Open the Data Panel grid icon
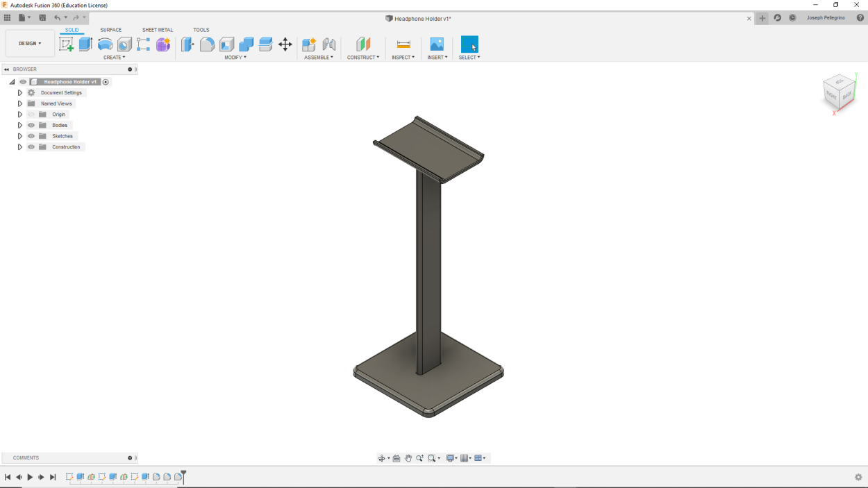Image resolution: width=868 pixels, height=488 pixels. pyautogui.click(x=7, y=18)
